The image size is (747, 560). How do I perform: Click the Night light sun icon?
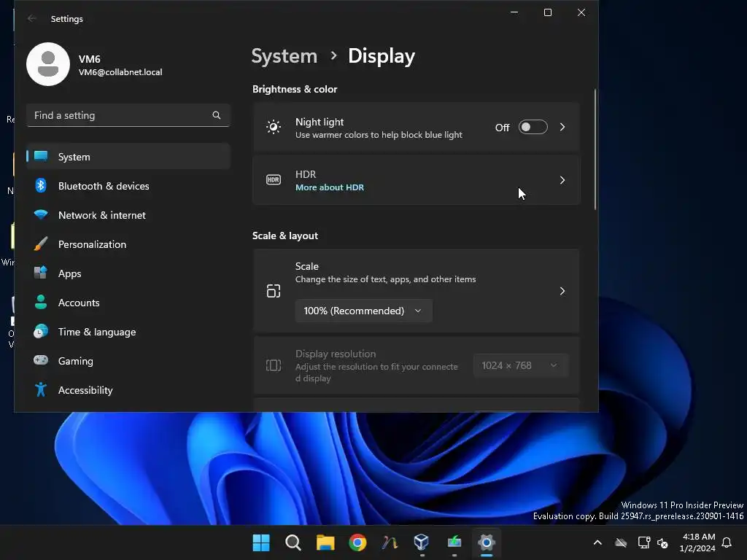click(x=274, y=127)
